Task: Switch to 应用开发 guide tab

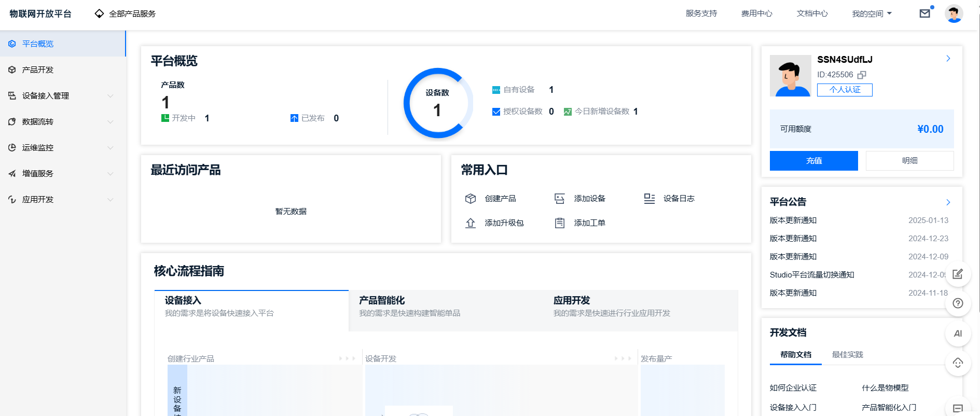Action: point(641,311)
